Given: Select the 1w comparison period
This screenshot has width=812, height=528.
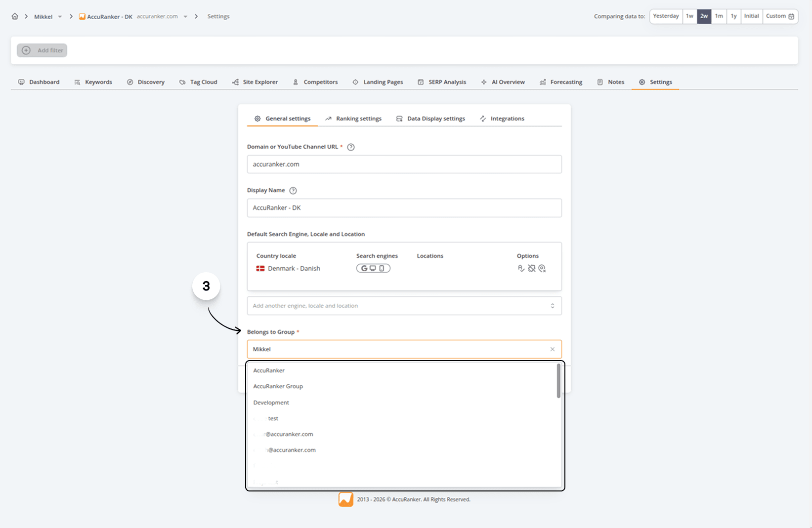Looking at the screenshot, I should 689,16.
